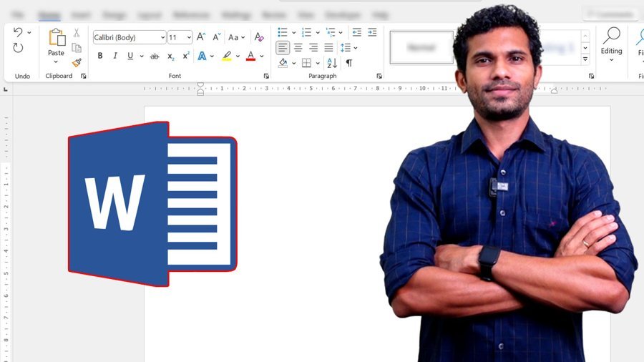Copy selection with the Copy icon

point(77,48)
